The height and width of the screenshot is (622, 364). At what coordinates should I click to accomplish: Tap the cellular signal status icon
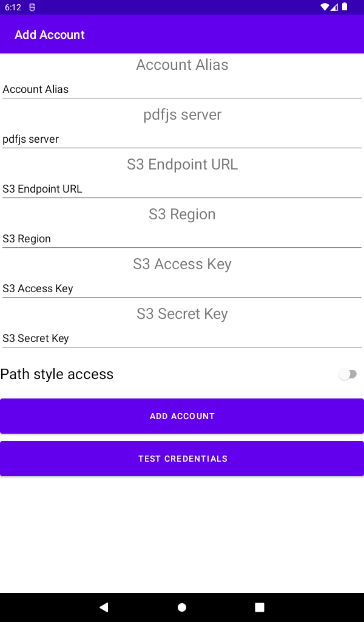pyautogui.click(x=334, y=7)
